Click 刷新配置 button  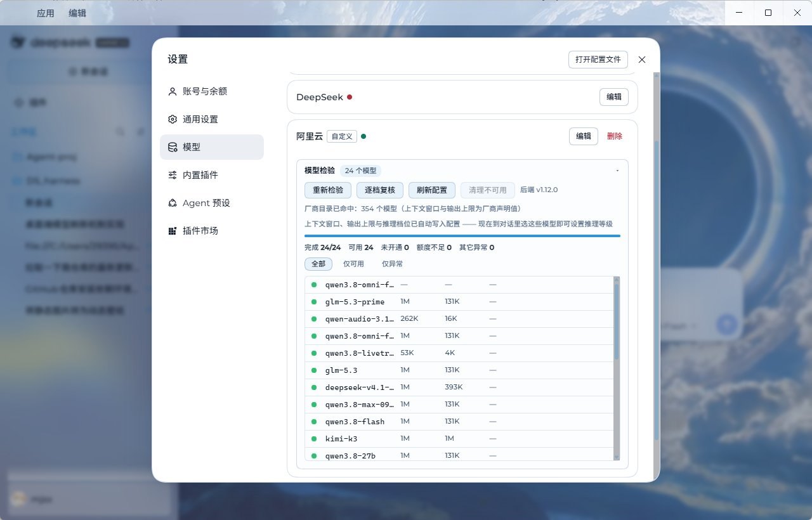[x=432, y=190]
